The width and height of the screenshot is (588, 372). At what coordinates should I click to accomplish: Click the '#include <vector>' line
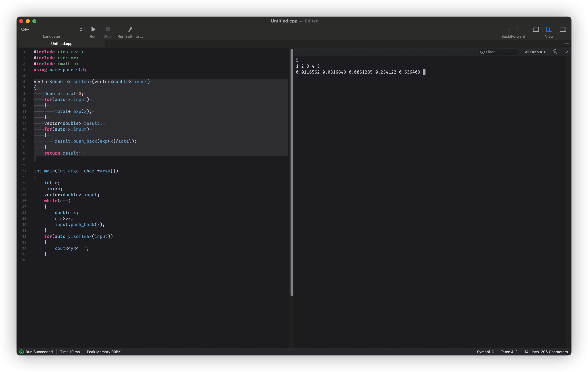pos(56,58)
